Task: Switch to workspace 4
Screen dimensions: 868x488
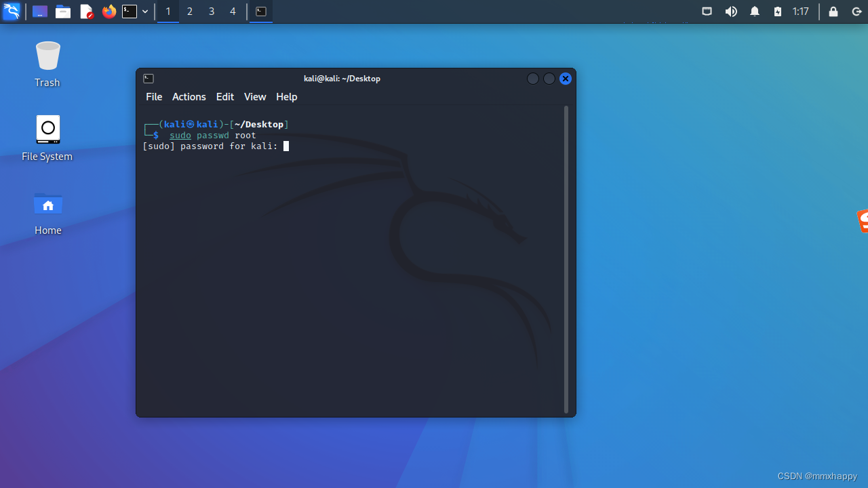Action: (233, 12)
